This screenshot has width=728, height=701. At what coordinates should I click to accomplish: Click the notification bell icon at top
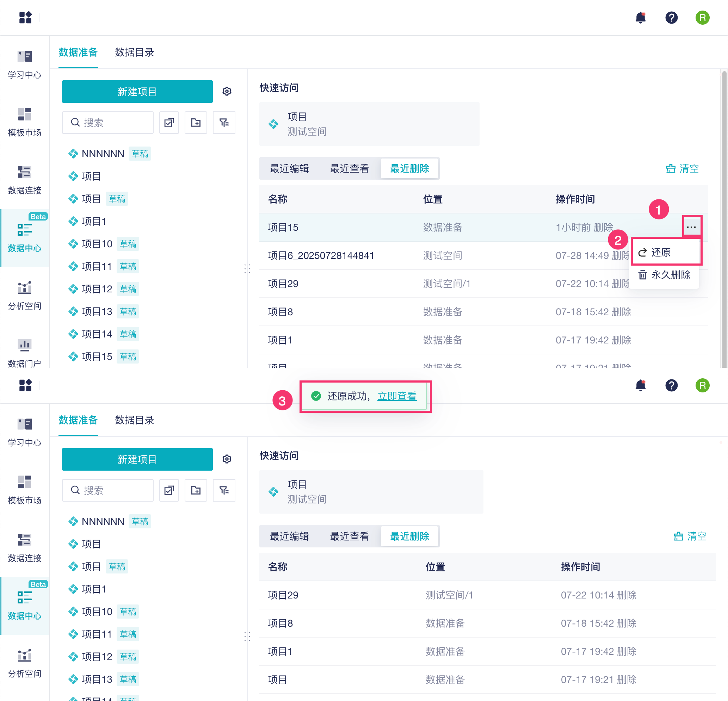pos(640,18)
